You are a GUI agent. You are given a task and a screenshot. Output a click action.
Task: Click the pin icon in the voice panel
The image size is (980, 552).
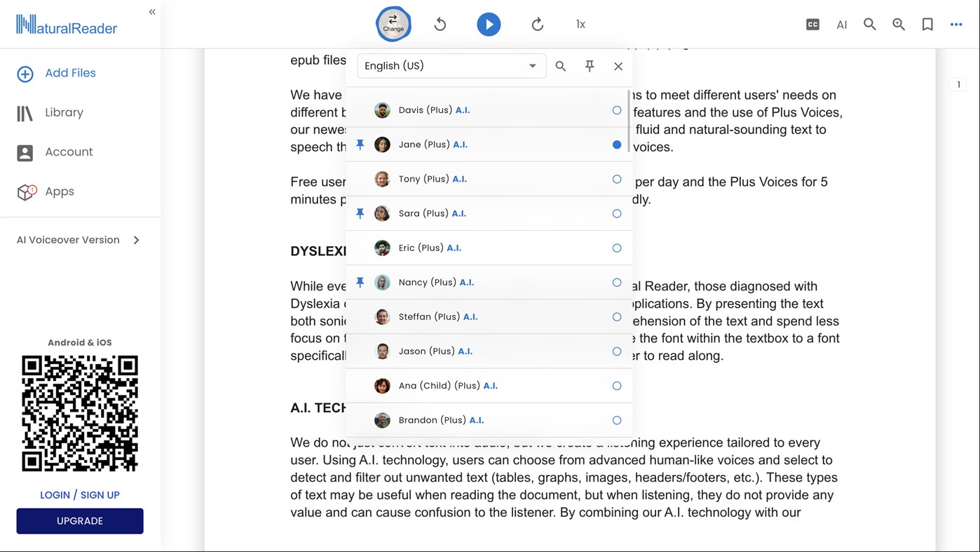[590, 66]
